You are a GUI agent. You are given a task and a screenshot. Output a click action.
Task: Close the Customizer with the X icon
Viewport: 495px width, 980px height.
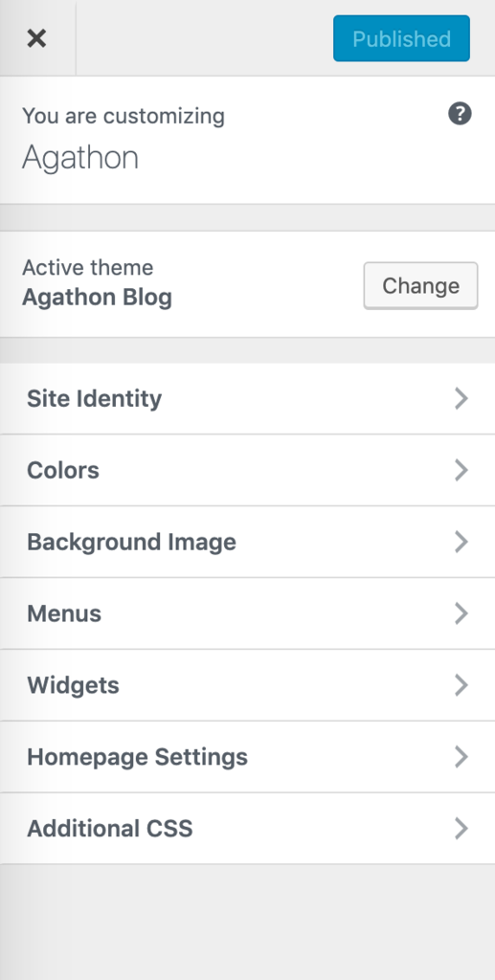37,38
